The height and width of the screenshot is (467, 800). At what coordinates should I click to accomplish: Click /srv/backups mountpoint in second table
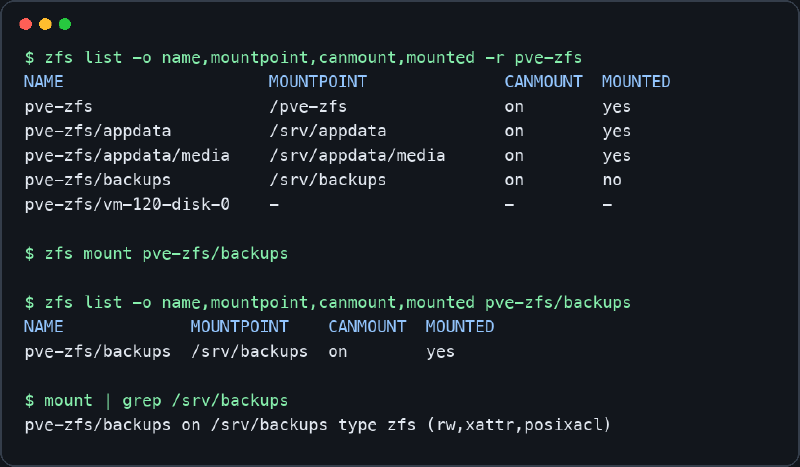click(249, 352)
